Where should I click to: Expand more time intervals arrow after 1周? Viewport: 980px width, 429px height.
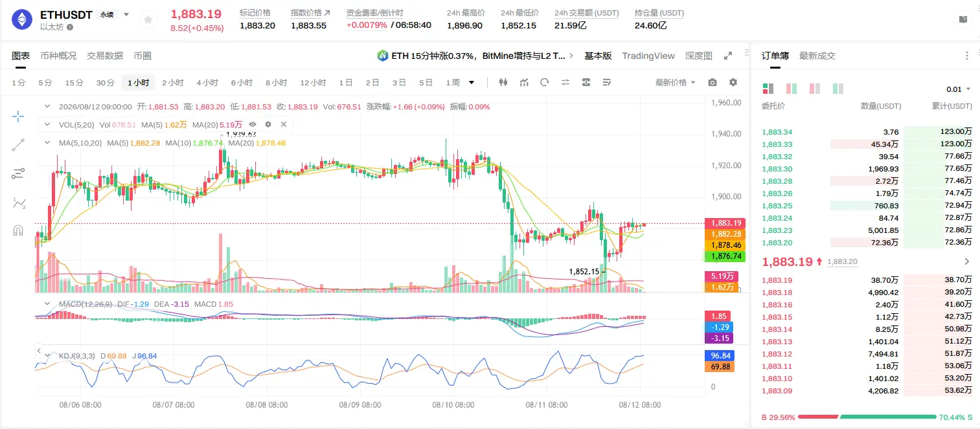(472, 83)
